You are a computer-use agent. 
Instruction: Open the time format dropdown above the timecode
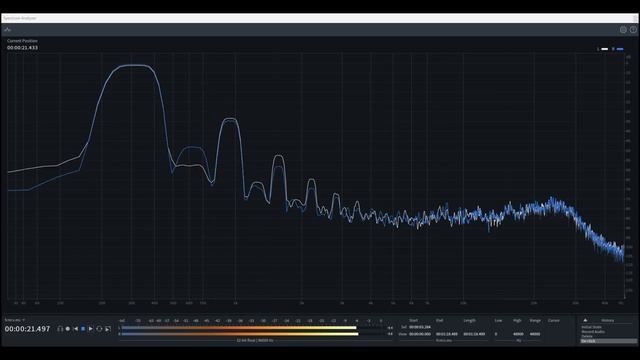tap(15, 320)
